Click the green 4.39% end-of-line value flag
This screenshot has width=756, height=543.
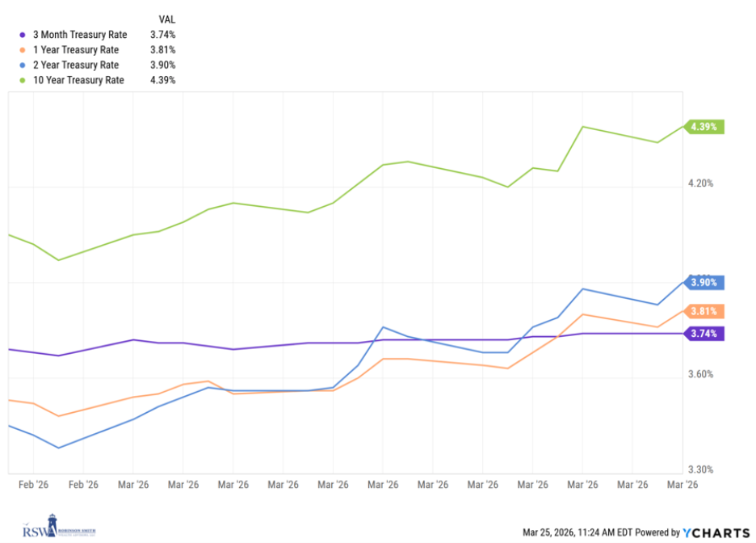(706, 126)
